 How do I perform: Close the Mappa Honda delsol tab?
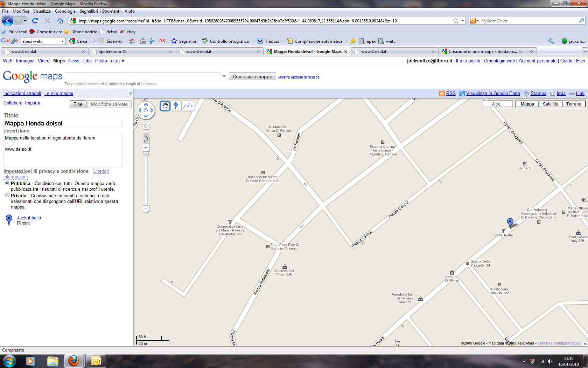click(346, 51)
